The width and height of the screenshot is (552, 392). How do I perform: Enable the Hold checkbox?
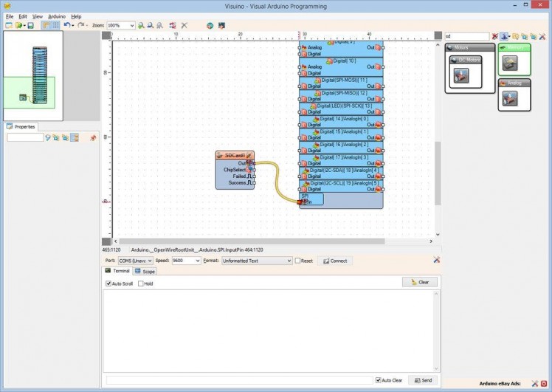point(140,283)
